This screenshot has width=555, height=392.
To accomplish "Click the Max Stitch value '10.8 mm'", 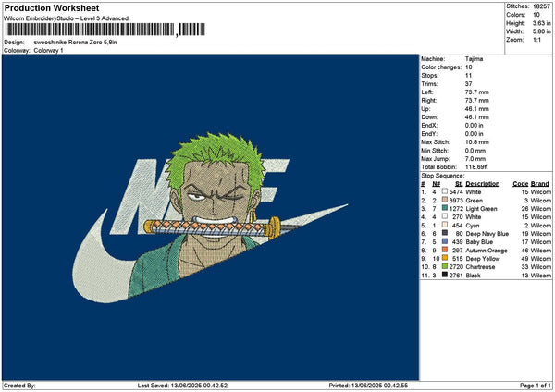I will click(477, 142).
